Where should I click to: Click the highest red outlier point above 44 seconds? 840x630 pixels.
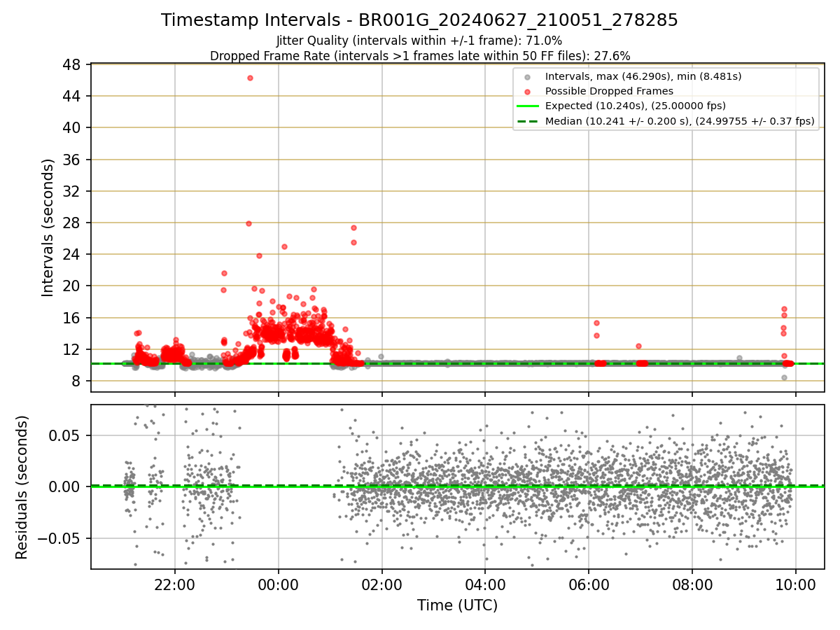click(250, 78)
